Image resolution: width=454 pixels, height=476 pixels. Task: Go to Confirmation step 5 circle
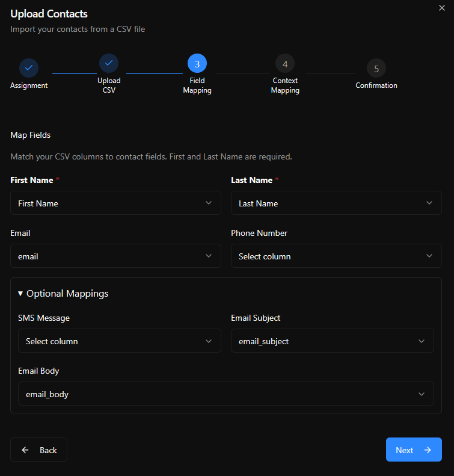point(376,68)
